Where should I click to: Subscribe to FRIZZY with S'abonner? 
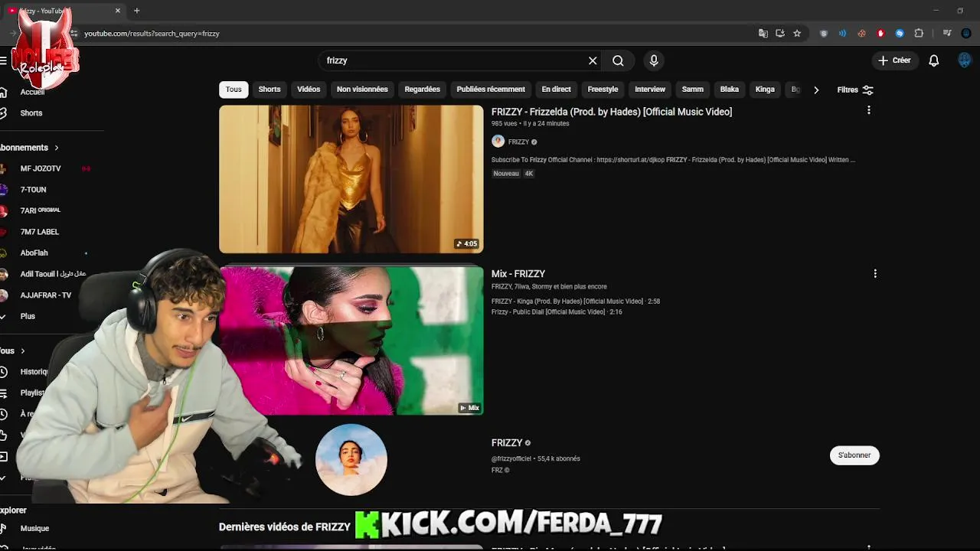click(854, 455)
